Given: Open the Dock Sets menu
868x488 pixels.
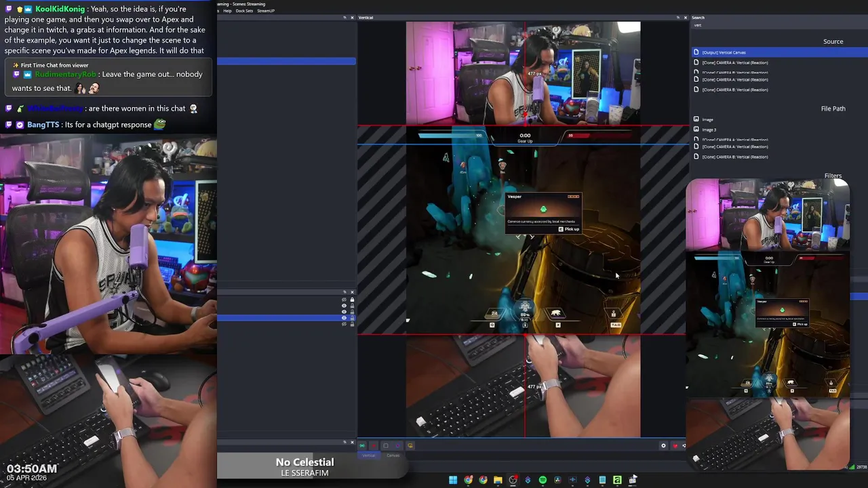Looking at the screenshot, I should [x=244, y=11].
